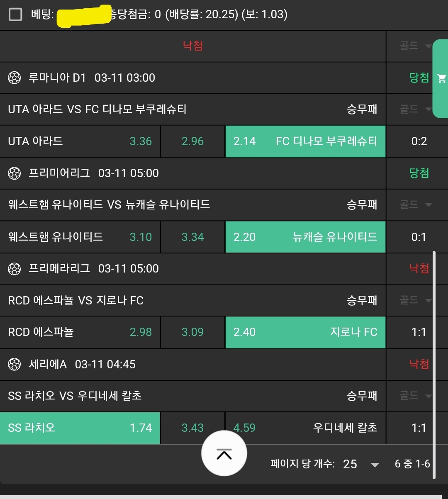Open the shopping cart side tab
The image size is (448, 499).
pyautogui.click(x=441, y=78)
